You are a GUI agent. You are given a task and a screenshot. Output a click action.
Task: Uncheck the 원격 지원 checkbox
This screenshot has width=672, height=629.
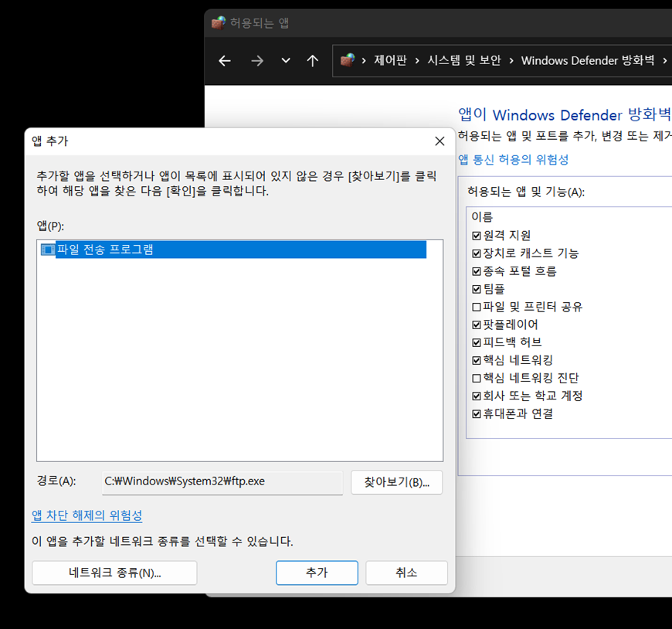476,236
